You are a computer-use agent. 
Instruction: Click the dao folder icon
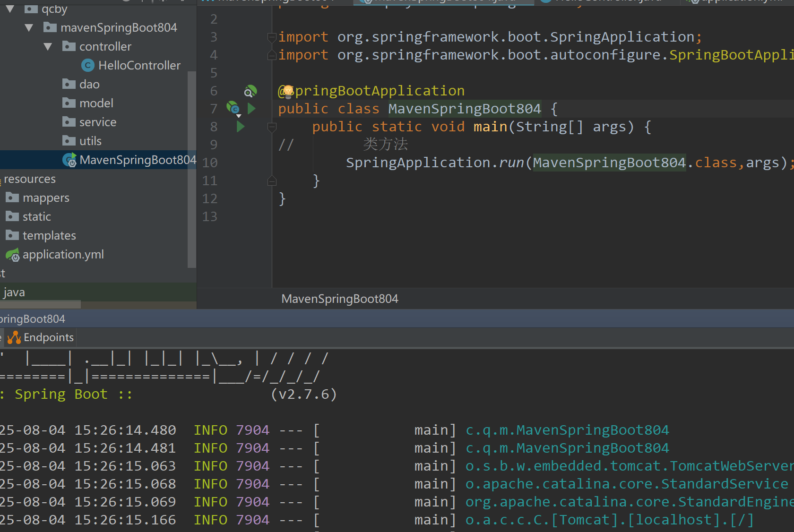tap(69, 84)
